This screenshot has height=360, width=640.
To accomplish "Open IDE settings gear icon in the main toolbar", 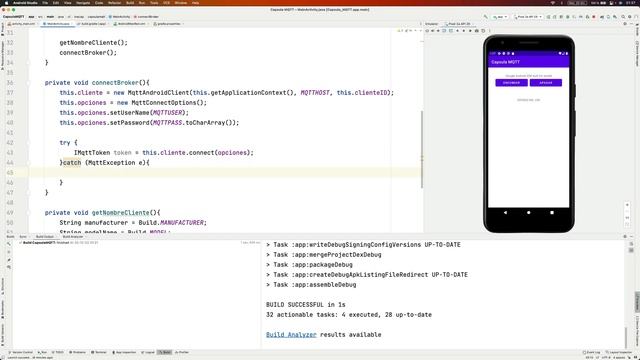I will click(630, 17).
